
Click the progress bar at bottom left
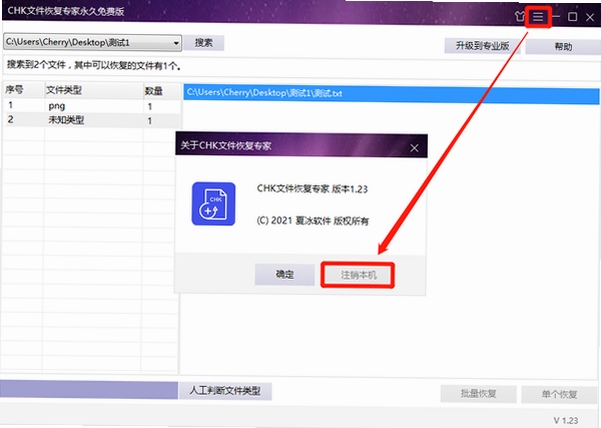[89, 389]
